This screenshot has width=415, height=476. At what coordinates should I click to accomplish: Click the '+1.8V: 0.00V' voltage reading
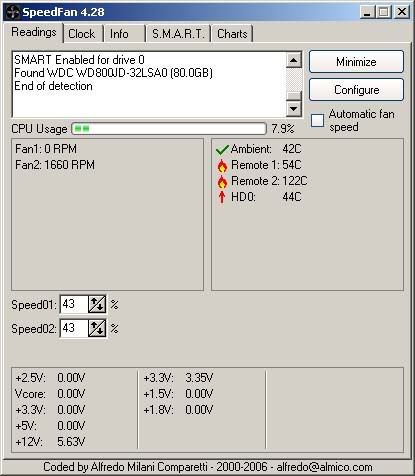click(x=178, y=410)
